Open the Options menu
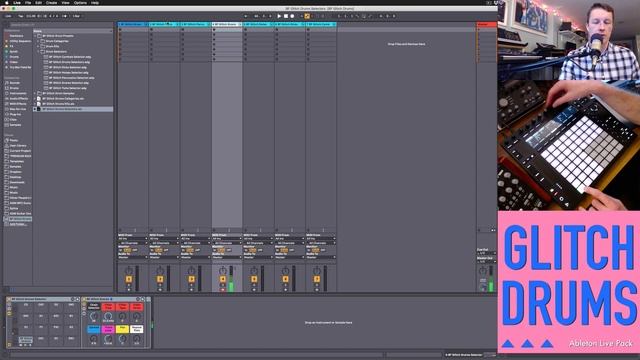This screenshot has height=360, width=640. pos(80,2)
